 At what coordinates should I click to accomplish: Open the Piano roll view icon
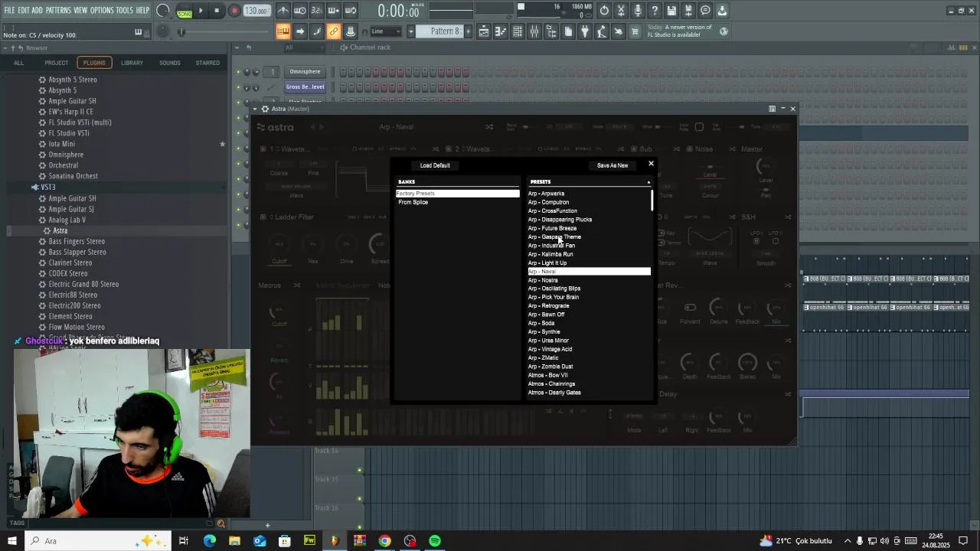(x=501, y=31)
